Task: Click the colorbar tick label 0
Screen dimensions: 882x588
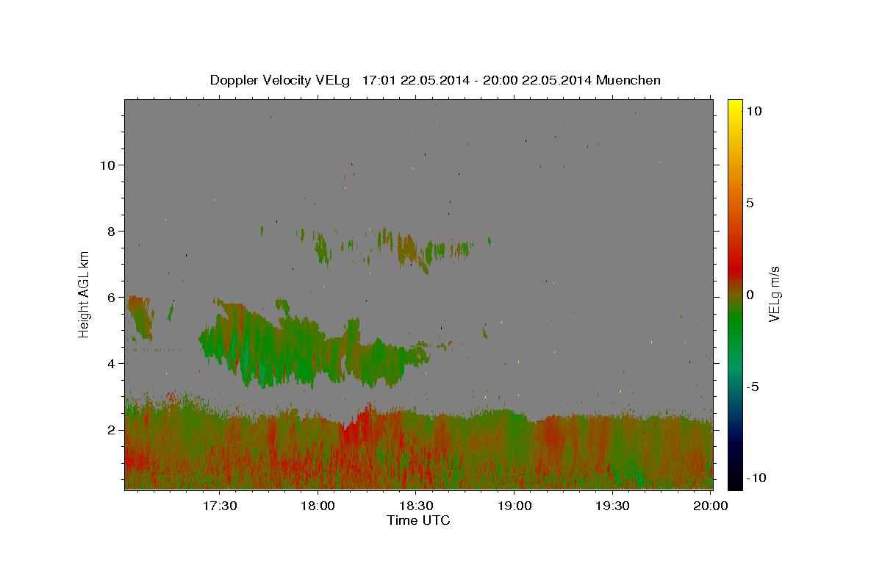Action: click(750, 295)
